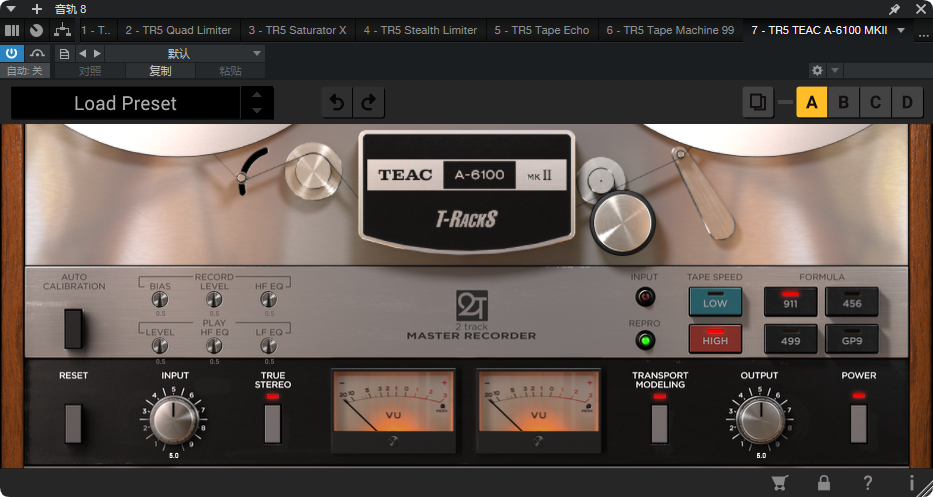Click the Play Level knob

[160, 345]
